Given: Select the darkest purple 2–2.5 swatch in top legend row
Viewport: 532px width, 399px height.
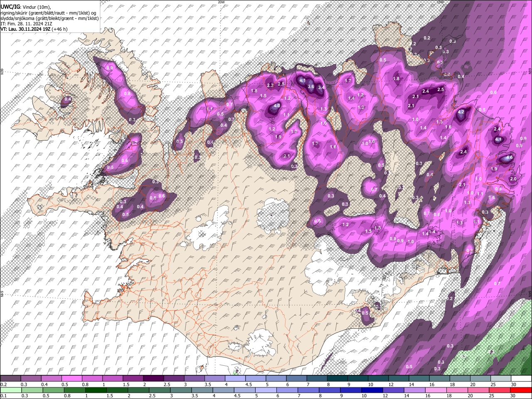Looking at the screenshot, I should (153, 379).
